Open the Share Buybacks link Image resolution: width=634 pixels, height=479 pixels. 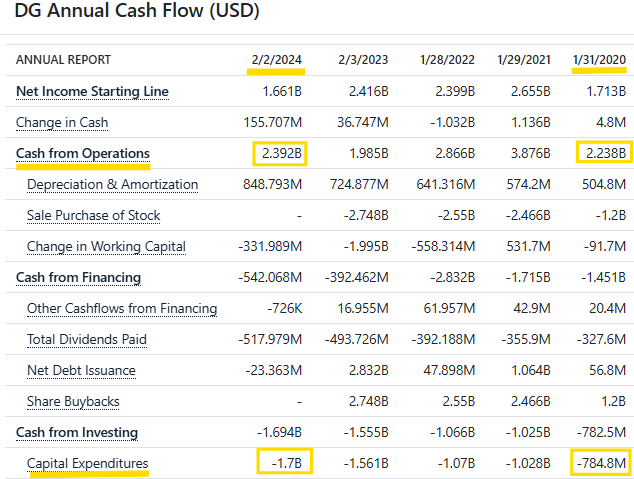(73, 401)
